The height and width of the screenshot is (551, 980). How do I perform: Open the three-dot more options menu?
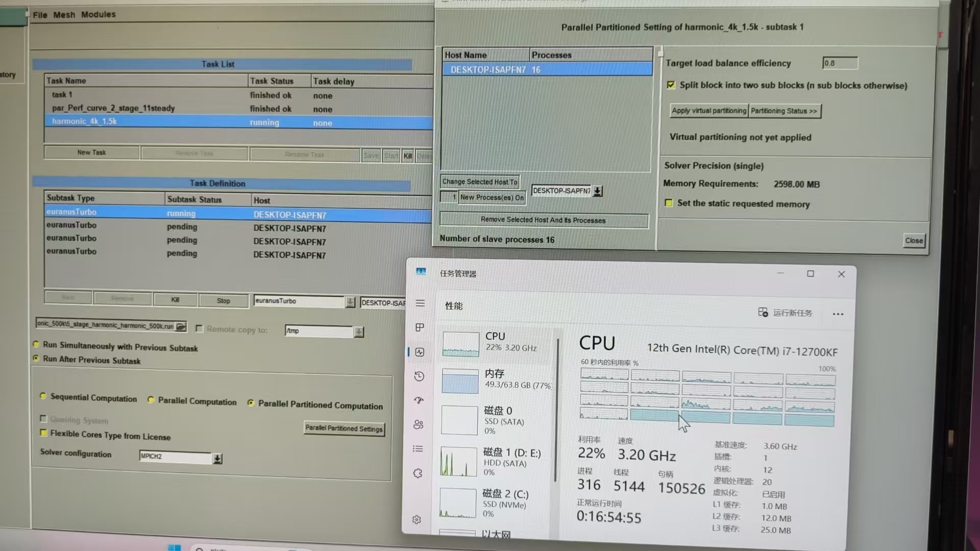(x=838, y=314)
